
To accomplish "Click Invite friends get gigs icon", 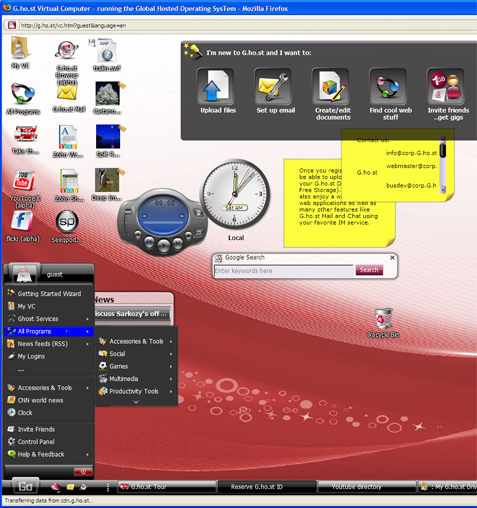I will (x=446, y=86).
